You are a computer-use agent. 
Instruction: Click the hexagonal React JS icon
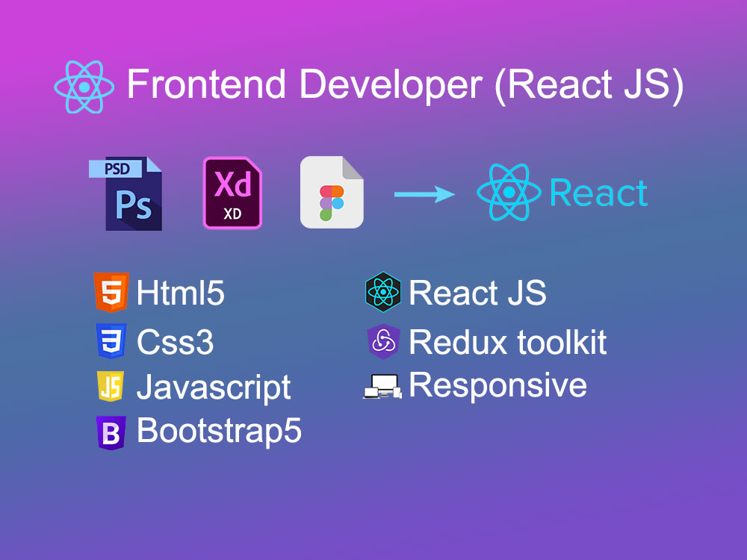click(x=383, y=292)
